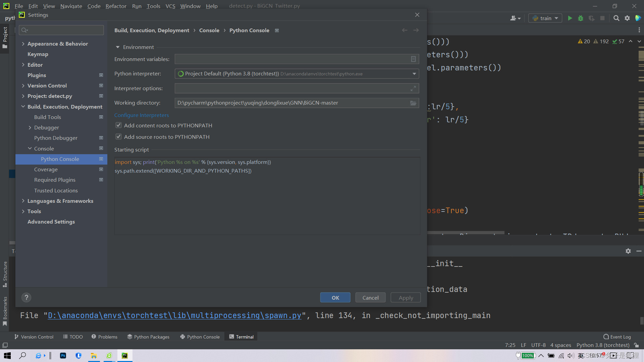Open the Problems tool tab
This screenshot has width=644, height=362.
(104, 337)
